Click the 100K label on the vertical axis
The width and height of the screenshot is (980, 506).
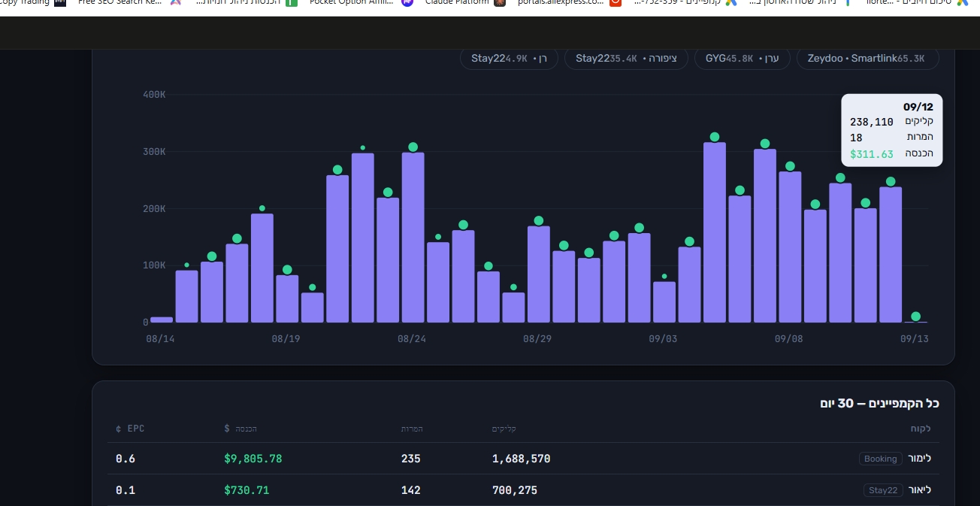(154, 265)
